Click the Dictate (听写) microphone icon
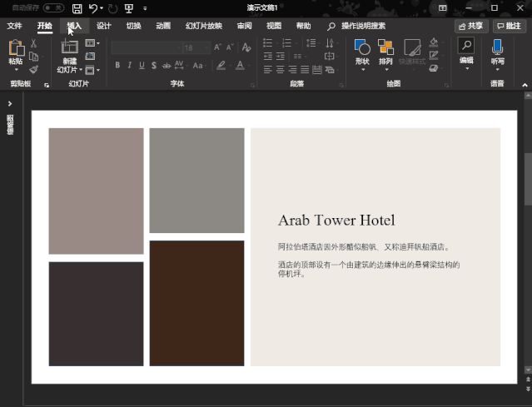Viewport: 532px width, 407px height. (x=497, y=47)
